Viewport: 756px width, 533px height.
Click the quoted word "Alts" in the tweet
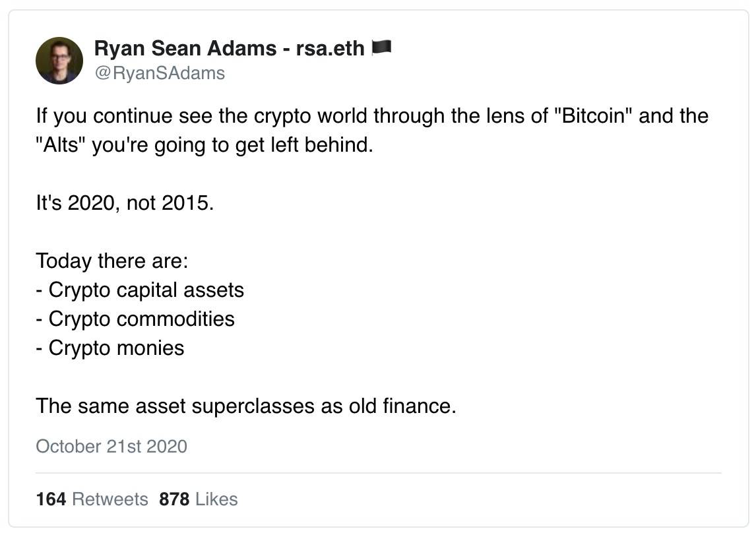tap(61, 145)
